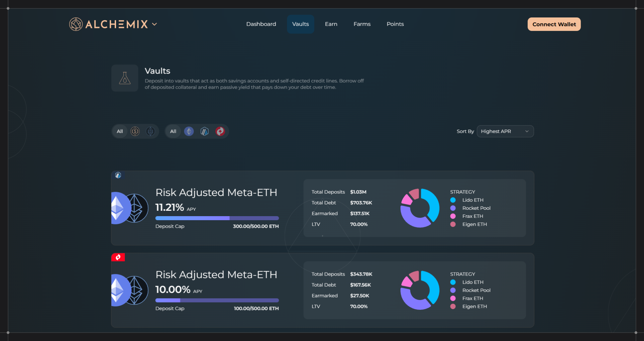Select the Optimism network filter icon
Screen dimensions: 644x341
pyautogui.click(x=220, y=131)
